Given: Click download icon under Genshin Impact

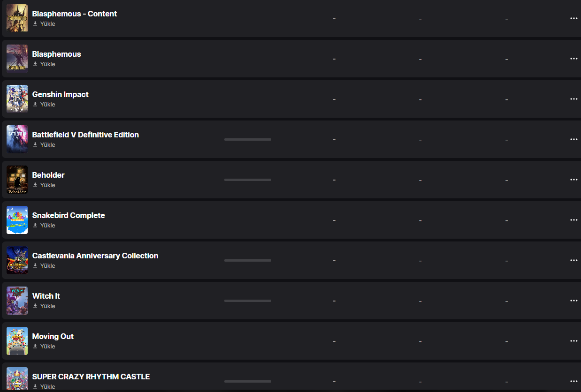Looking at the screenshot, I should (x=35, y=105).
